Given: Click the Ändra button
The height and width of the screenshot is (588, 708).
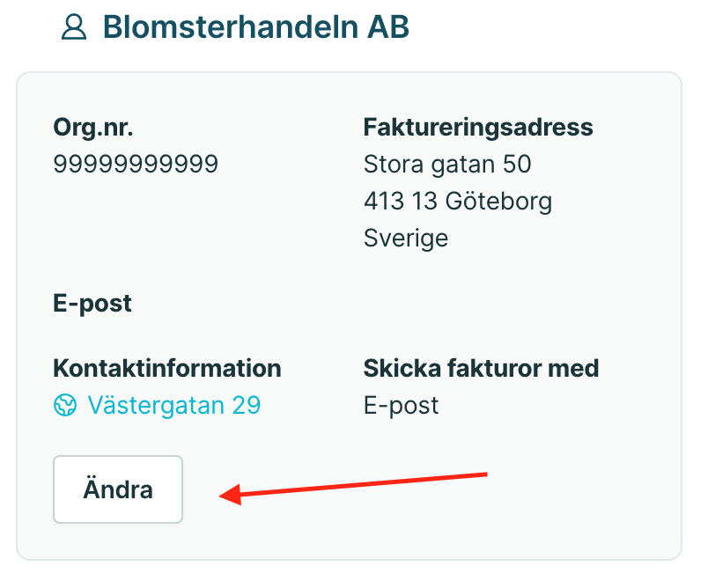Looking at the screenshot, I should 118,489.
